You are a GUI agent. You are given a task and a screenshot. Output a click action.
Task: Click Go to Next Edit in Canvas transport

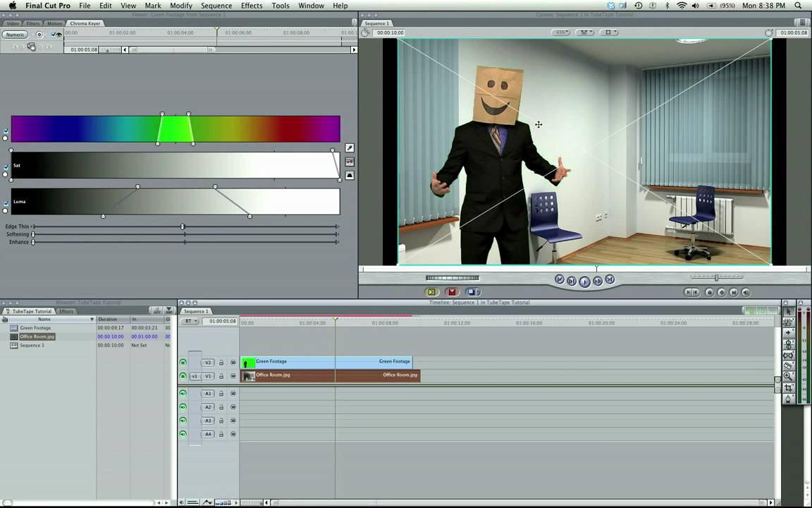pos(610,279)
